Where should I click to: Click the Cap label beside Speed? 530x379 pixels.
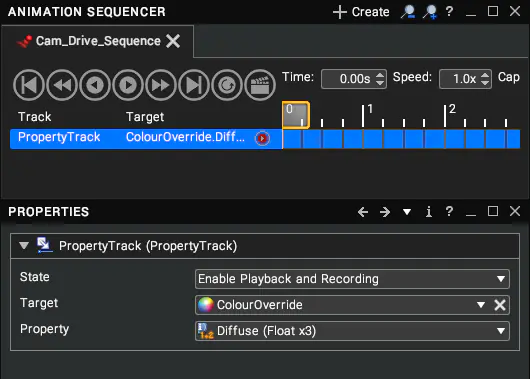tap(509, 77)
